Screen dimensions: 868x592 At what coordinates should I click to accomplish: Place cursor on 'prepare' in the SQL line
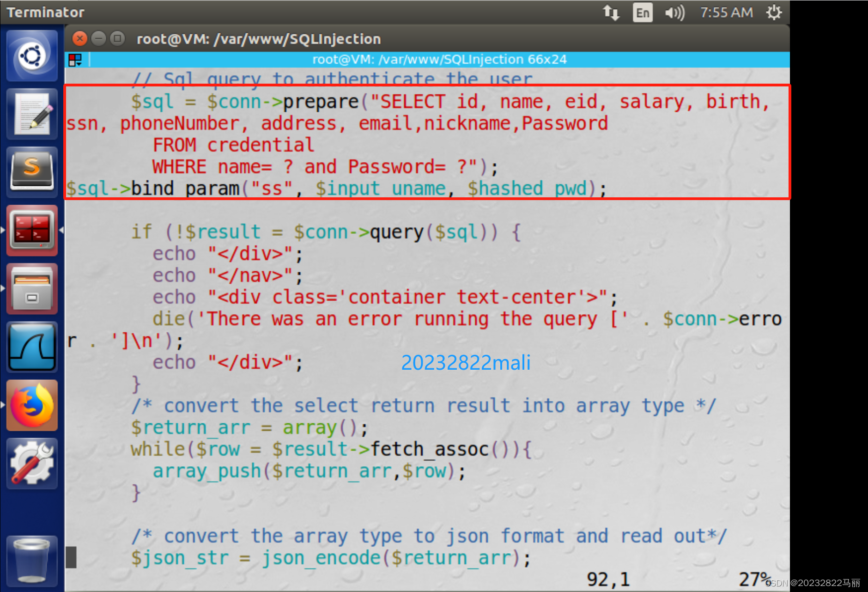click(x=321, y=102)
